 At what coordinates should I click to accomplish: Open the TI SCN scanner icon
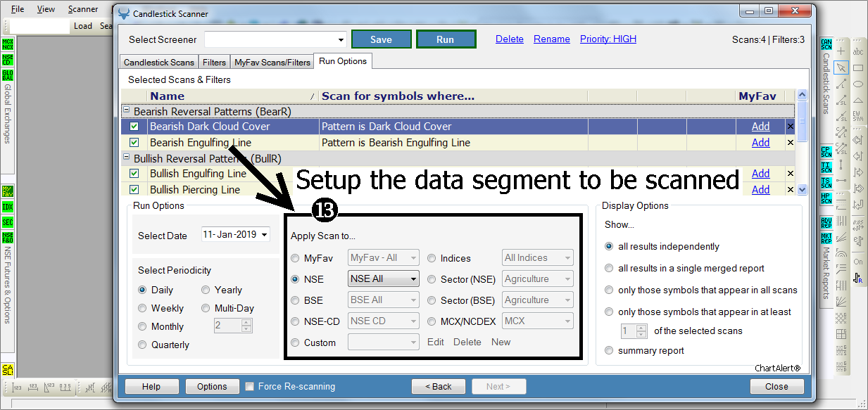tap(826, 167)
